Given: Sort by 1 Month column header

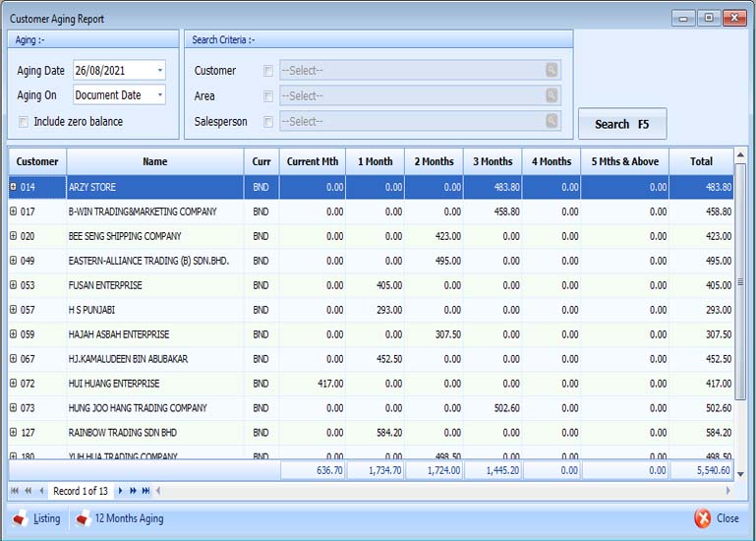Looking at the screenshot, I should point(376,161).
